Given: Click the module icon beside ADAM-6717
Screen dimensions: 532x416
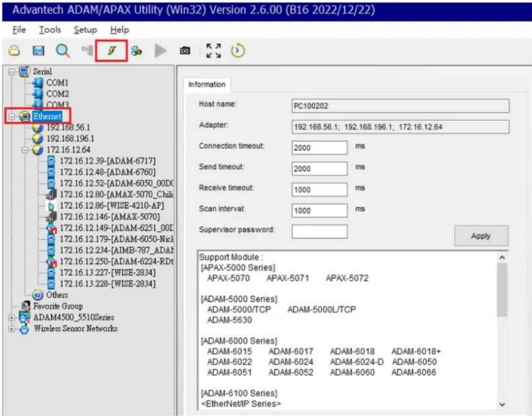Looking at the screenshot, I should [51, 161].
